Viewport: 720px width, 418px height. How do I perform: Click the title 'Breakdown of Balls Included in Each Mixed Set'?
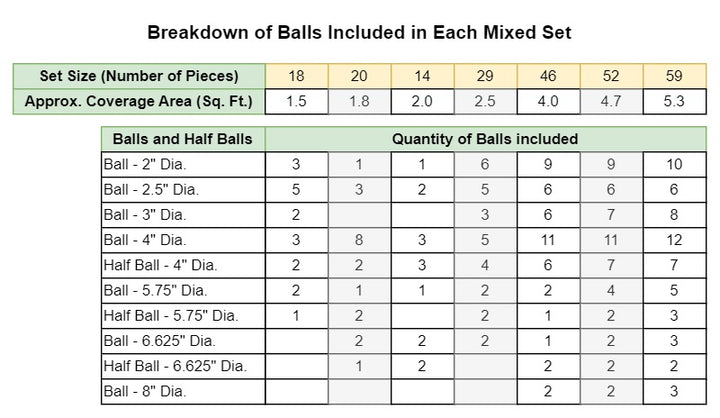pyautogui.click(x=359, y=33)
